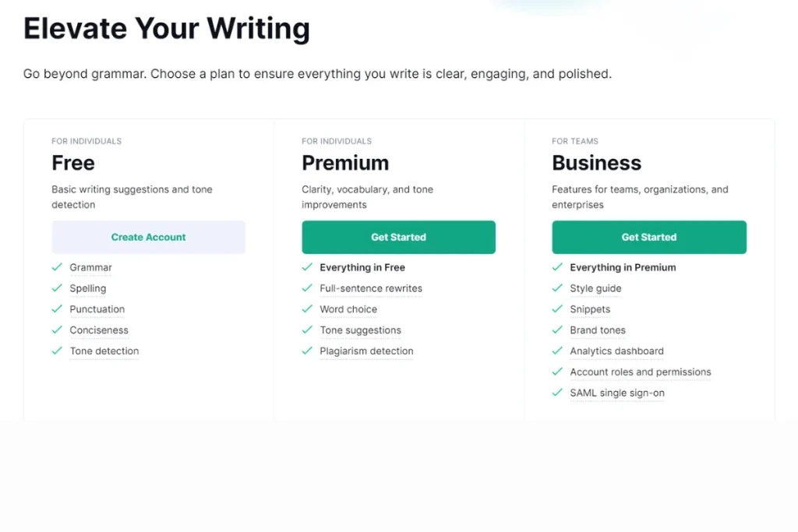Click the checkmark next to SAML single sign-on

(557, 393)
